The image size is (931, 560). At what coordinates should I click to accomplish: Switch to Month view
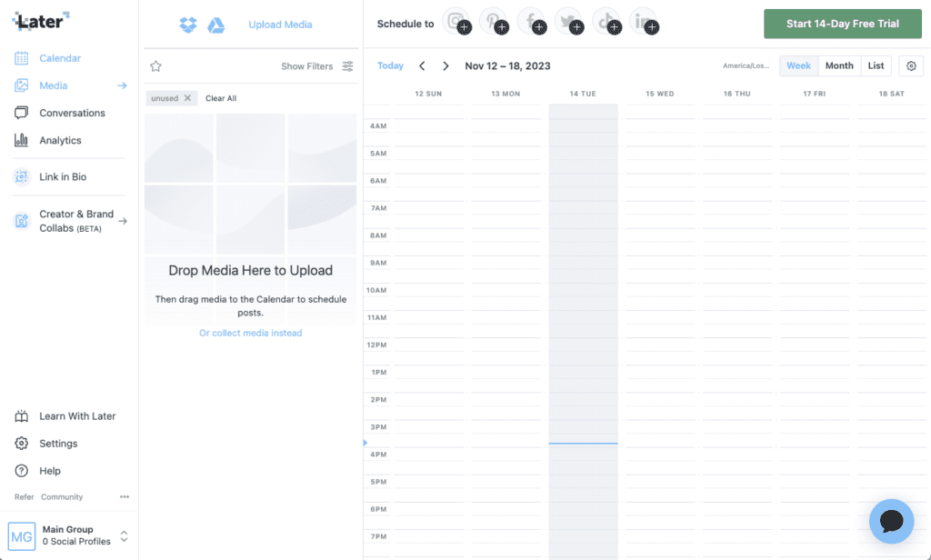(x=839, y=66)
